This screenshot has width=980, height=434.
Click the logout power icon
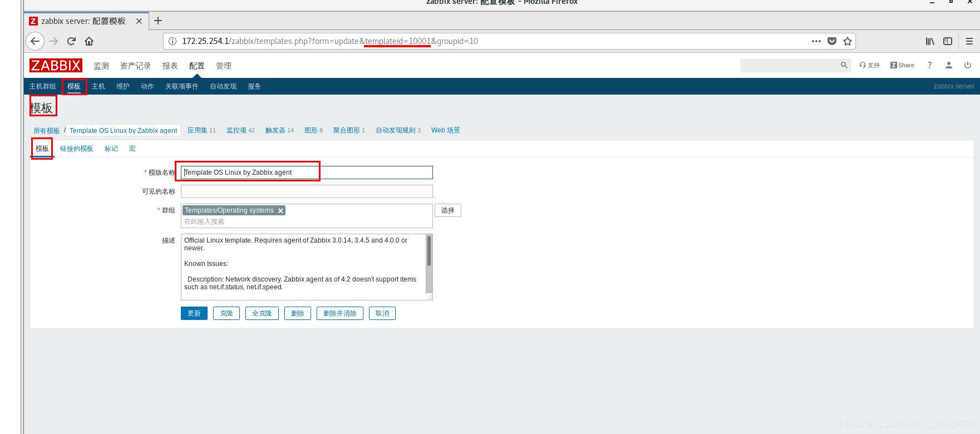(x=968, y=65)
